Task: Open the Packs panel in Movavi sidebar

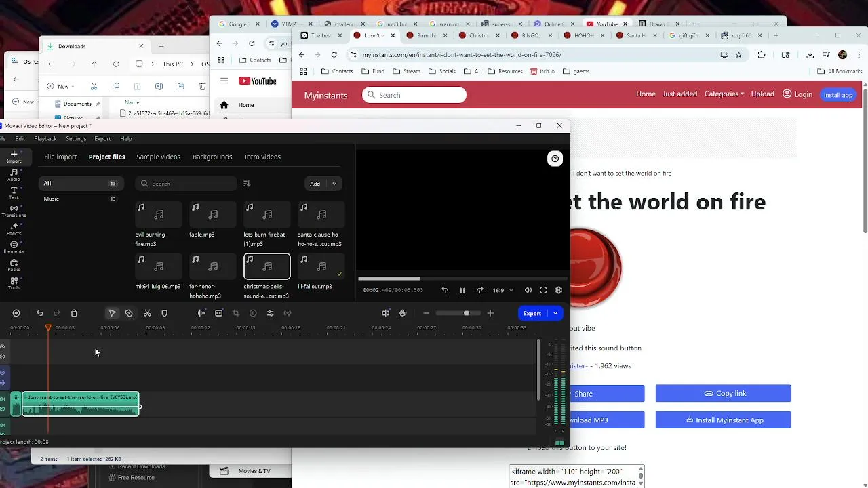Action: [14, 265]
